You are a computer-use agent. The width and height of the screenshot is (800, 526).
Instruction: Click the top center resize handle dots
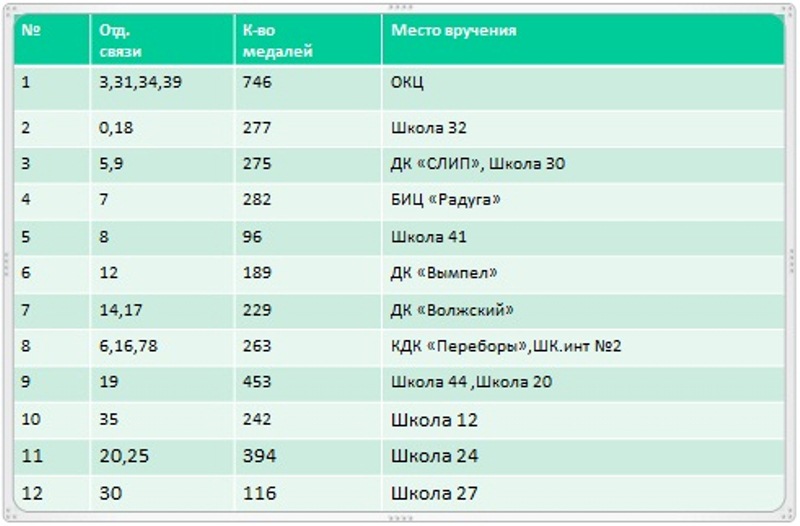[400, 7]
